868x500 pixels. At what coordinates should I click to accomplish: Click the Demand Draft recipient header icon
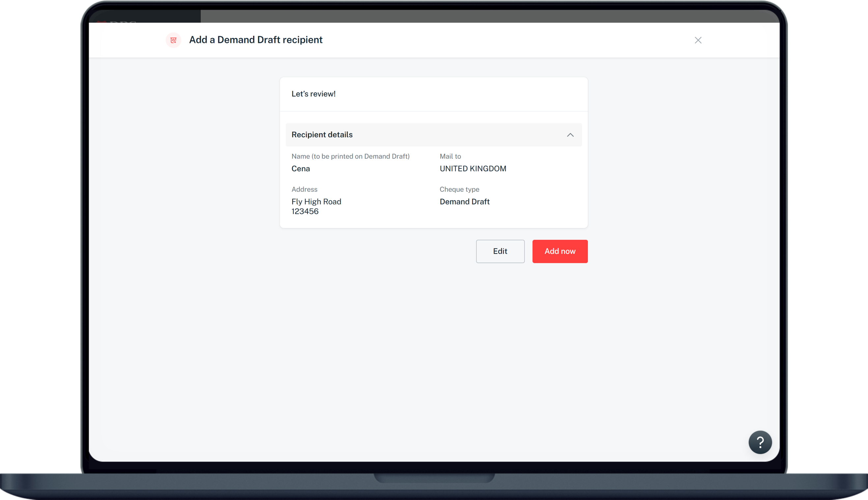(173, 40)
